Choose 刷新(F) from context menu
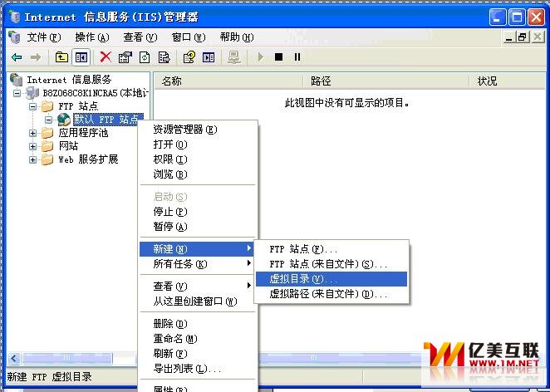550x392 pixels. pos(196,354)
